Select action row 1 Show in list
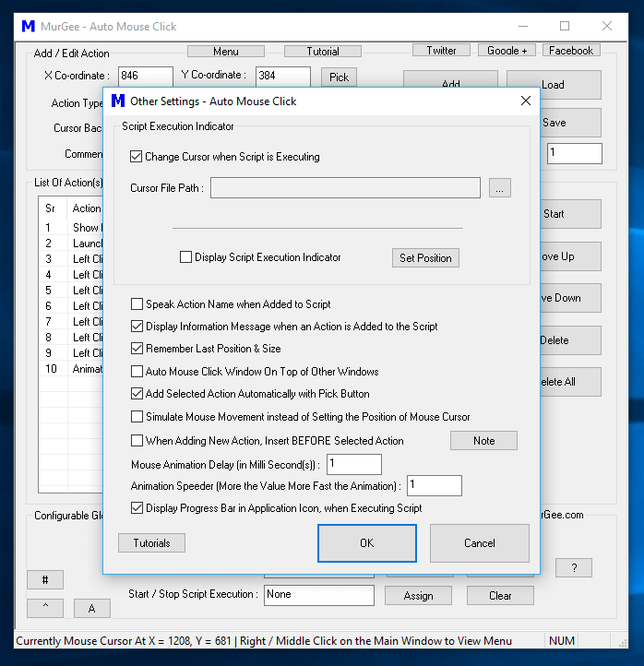This screenshot has height=666, width=644. [71, 228]
